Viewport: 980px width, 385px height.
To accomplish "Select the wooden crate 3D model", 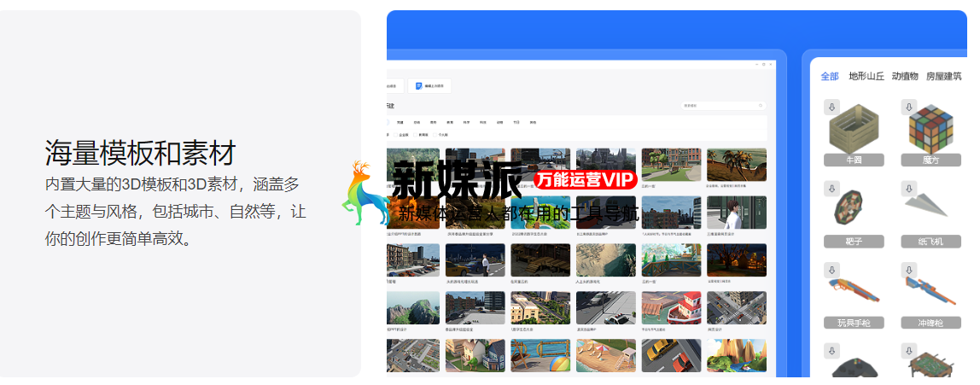I will click(854, 128).
